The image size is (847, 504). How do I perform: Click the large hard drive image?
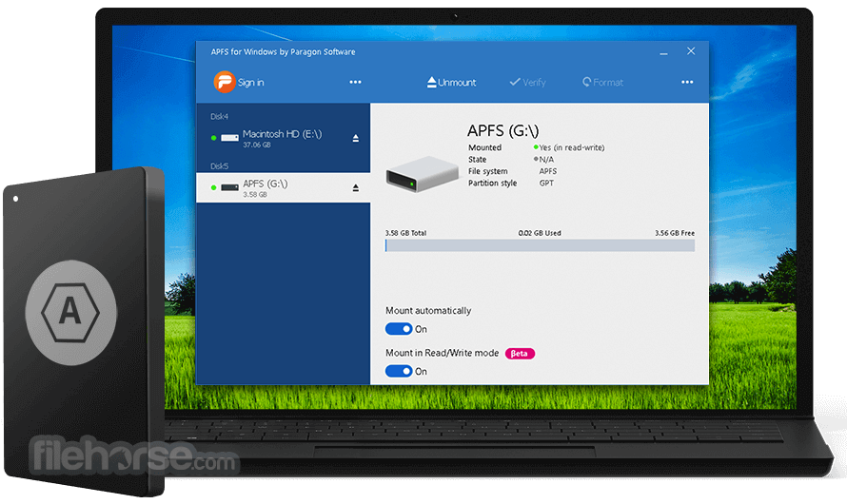[422, 174]
